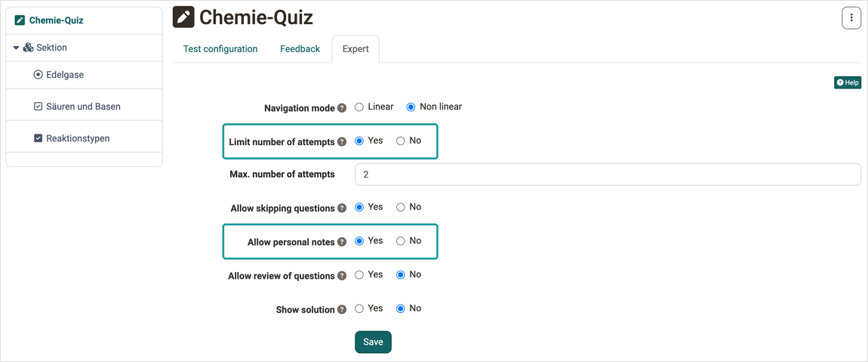Select Linear navigation mode
868x362 pixels.
click(359, 107)
